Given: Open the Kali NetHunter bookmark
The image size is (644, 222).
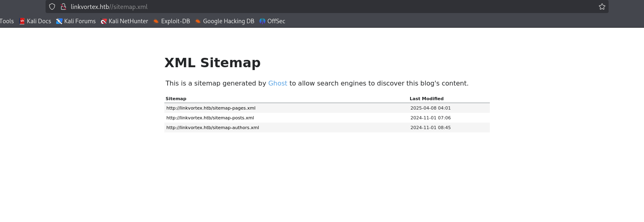Looking at the screenshot, I should click(x=124, y=21).
